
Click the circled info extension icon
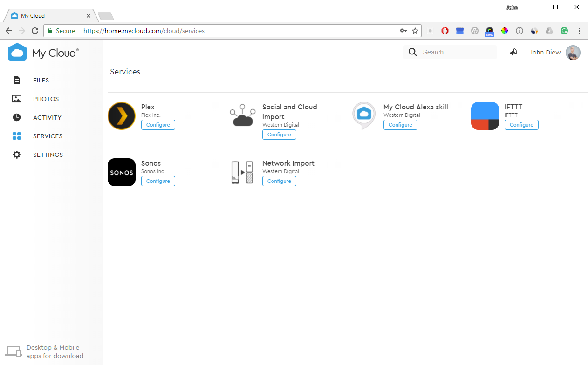[520, 31]
